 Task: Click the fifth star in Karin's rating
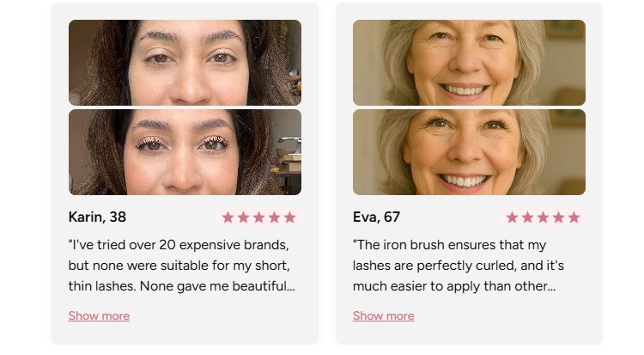click(290, 217)
